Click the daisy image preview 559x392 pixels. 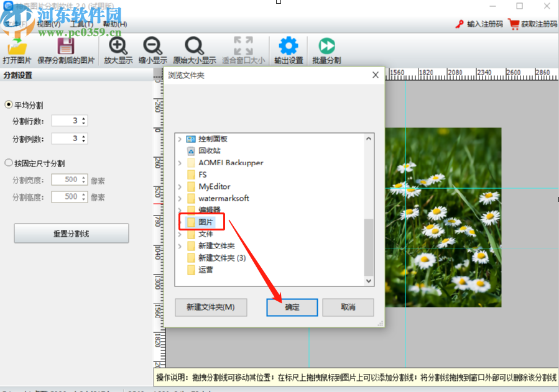443,217
